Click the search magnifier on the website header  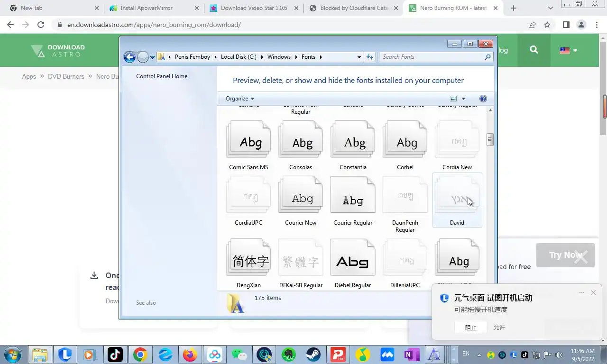pos(534,50)
